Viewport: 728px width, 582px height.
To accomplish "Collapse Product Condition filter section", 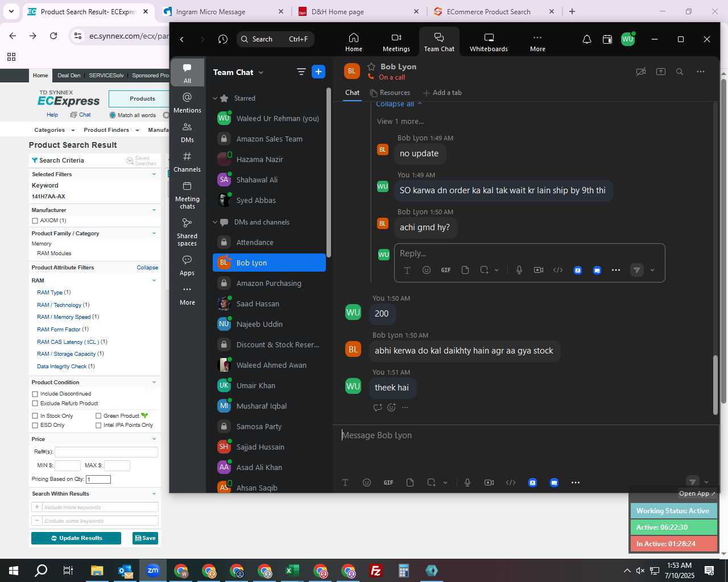I will (154, 383).
